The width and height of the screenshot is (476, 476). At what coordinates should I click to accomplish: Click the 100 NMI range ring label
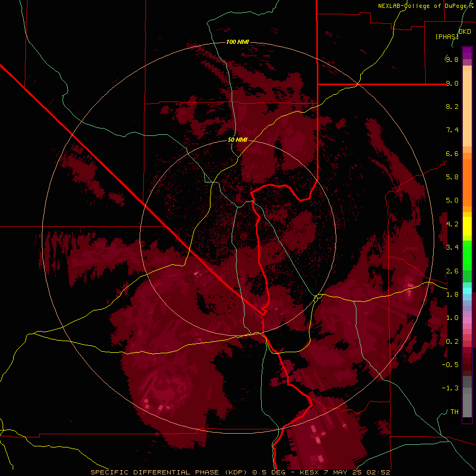(x=237, y=42)
